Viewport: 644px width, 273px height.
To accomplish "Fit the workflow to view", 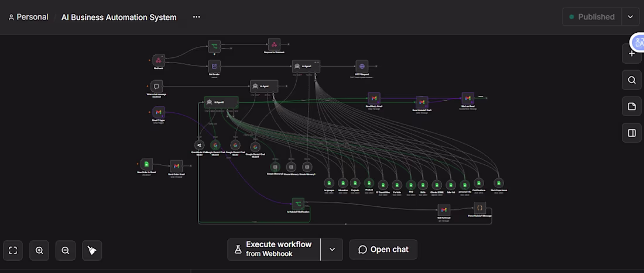I will click(x=13, y=250).
